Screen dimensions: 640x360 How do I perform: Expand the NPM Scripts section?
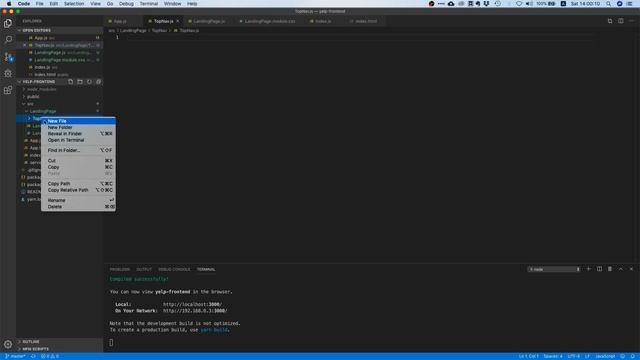[x=60, y=349]
